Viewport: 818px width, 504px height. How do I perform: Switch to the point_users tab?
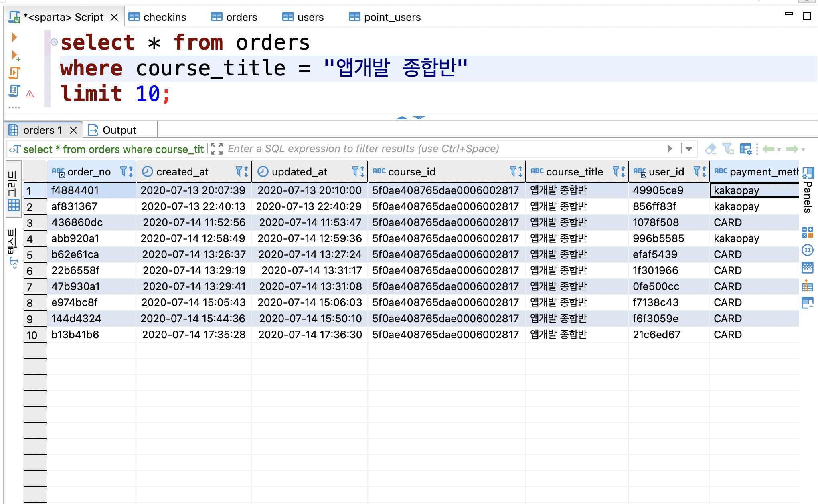[385, 17]
